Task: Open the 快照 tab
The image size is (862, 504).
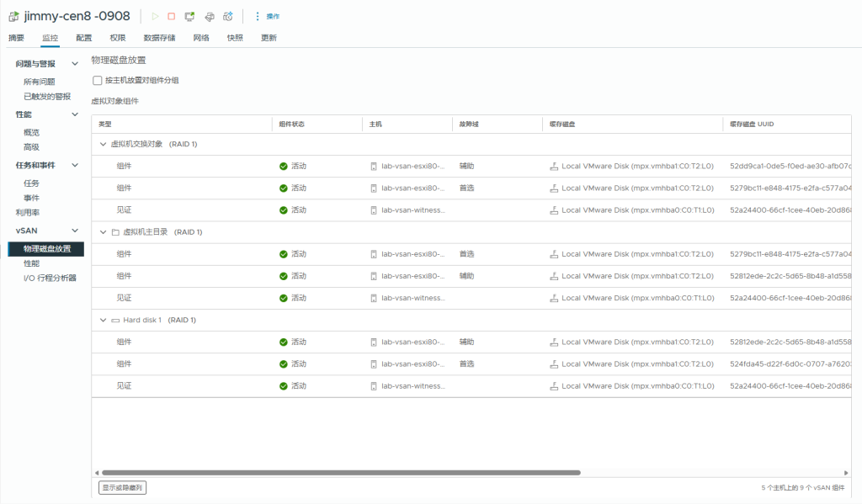Action: pyautogui.click(x=235, y=38)
